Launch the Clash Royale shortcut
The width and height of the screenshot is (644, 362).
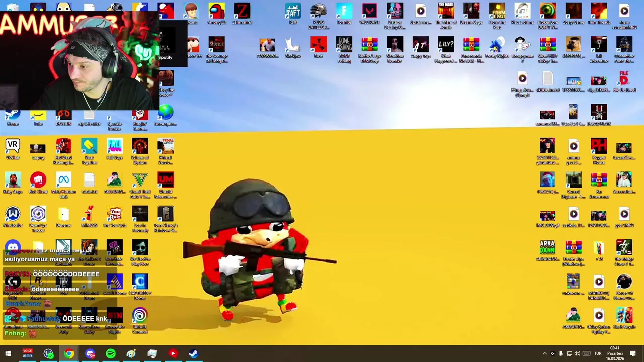624,318
